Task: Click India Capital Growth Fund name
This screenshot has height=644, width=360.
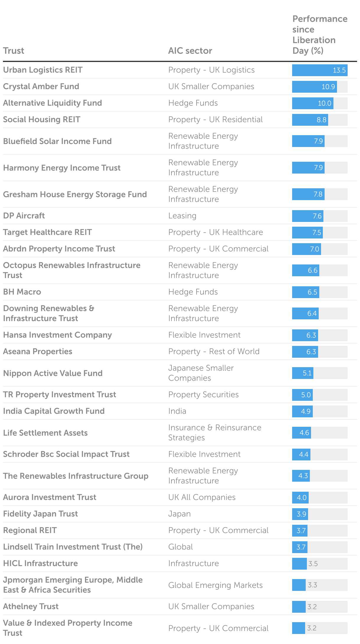Action: 54,411
